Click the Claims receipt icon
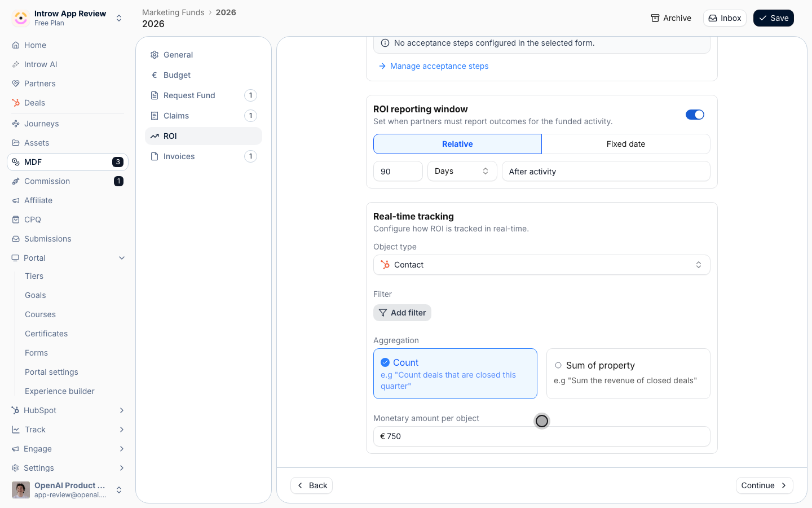The width and height of the screenshot is (812, 508). (155, 116)
